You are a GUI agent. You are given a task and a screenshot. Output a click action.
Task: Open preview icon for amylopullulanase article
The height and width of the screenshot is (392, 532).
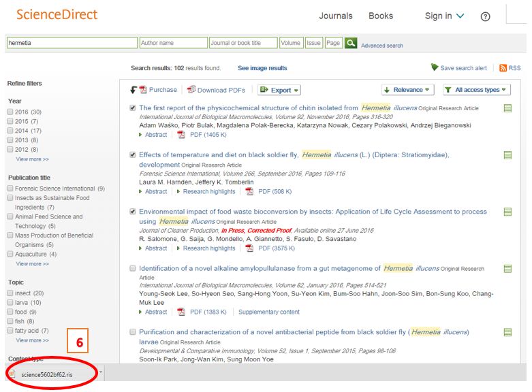pos(507,269)
